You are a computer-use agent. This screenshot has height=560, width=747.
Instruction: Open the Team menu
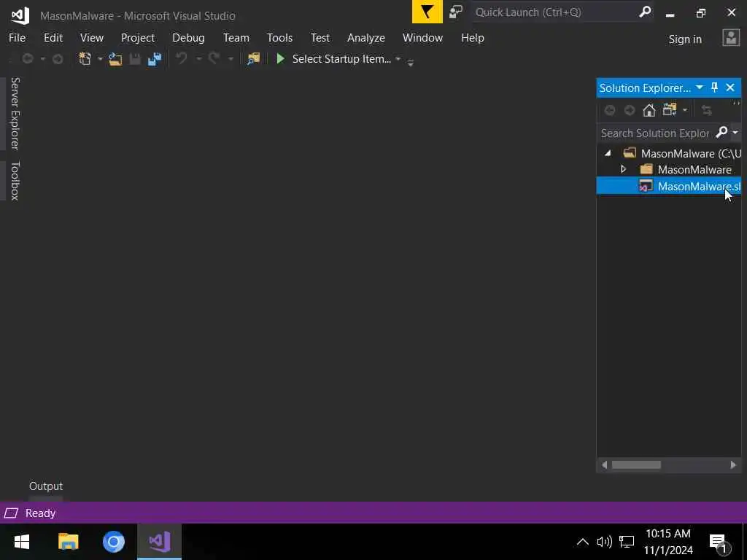coord(236,38)
